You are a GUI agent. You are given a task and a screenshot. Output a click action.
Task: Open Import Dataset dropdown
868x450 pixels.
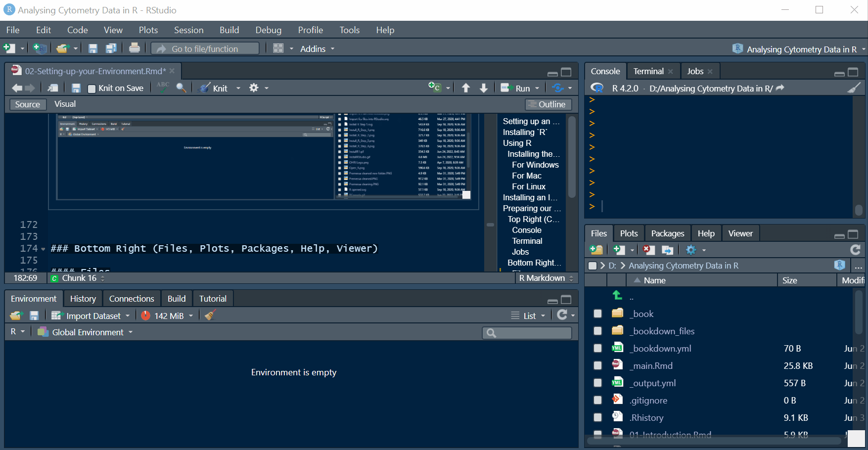91,315
